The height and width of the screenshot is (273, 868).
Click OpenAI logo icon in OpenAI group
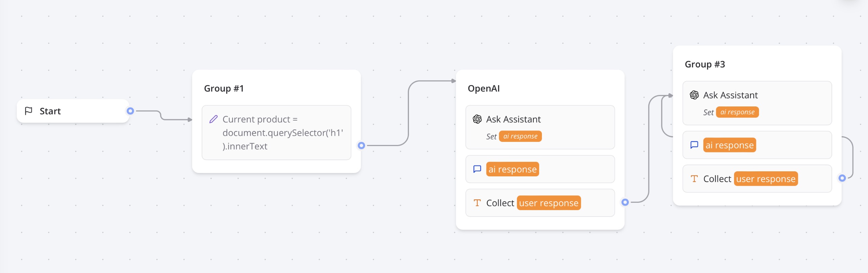click(477, 119)
